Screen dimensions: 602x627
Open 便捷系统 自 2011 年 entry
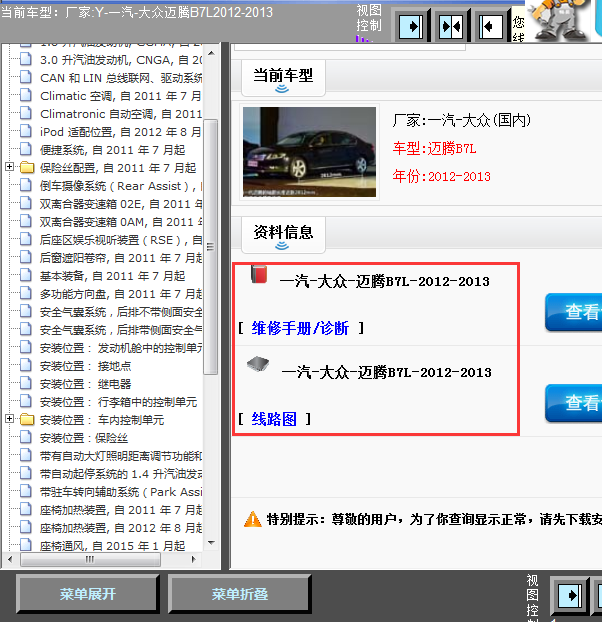coord(112,150)
